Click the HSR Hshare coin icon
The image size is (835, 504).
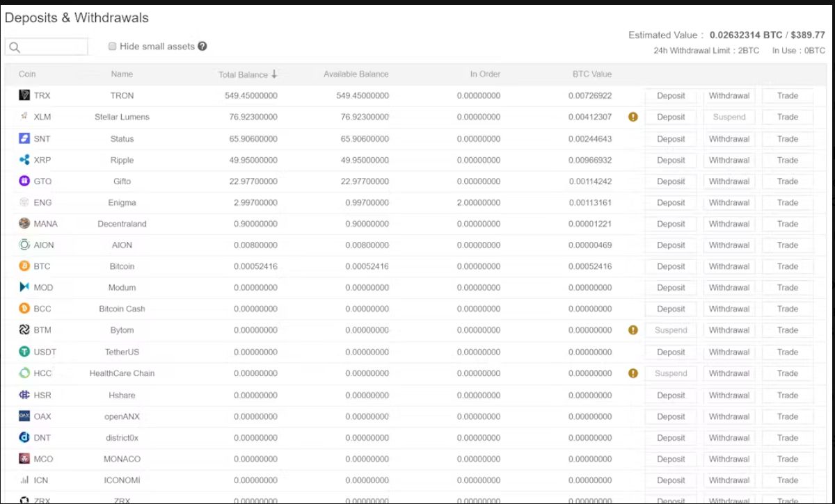(24, 395)
